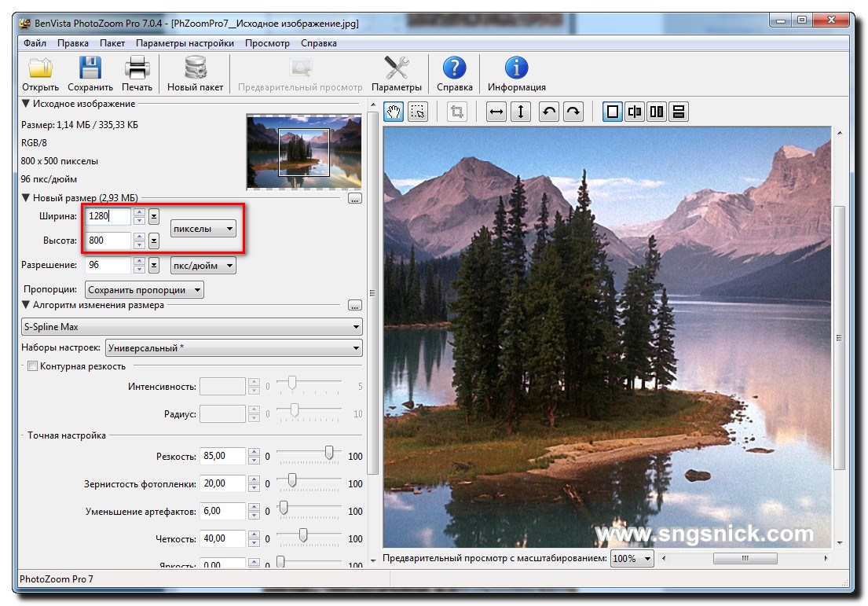Open the S-Spline Max algorithm dropdown
This screenshot has height=606, width=868.
(x=192, y=327)
